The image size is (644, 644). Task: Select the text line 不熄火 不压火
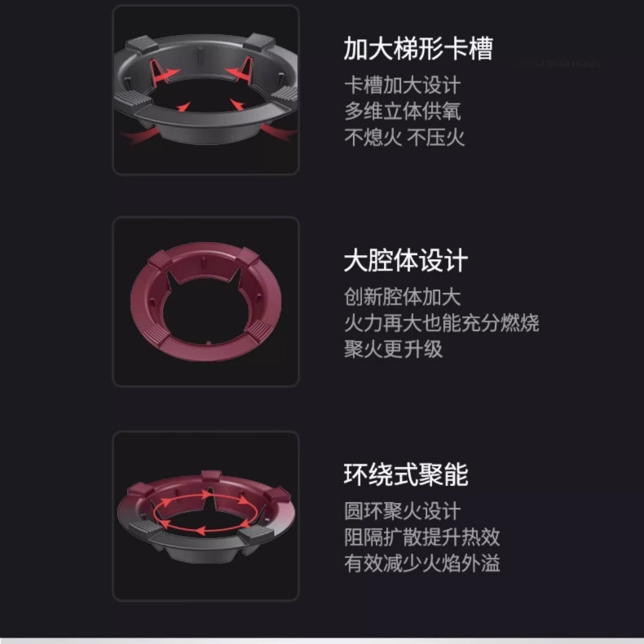pos(404,137)
